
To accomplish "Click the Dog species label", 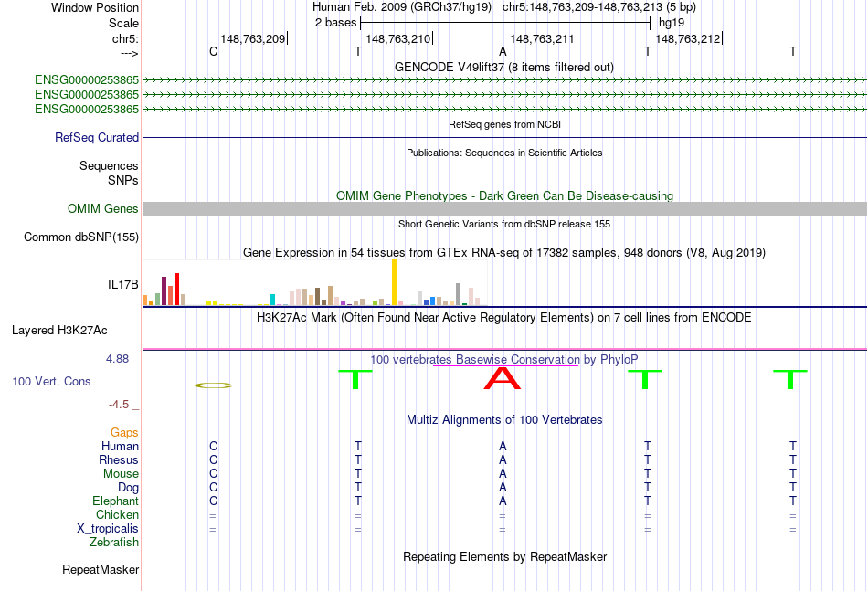I will [x=128, y=488].
